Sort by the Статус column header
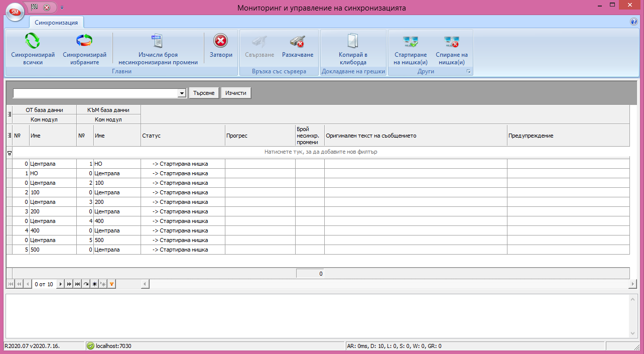This screenshot has height=354, width=644. pos(183,136)
